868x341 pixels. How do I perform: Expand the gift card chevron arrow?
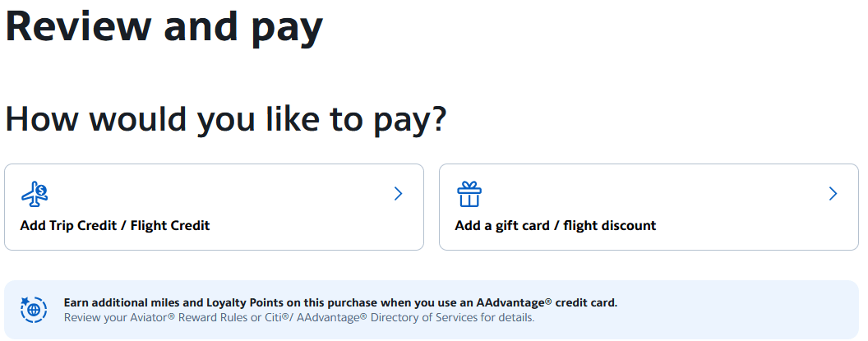pos(833,194)
